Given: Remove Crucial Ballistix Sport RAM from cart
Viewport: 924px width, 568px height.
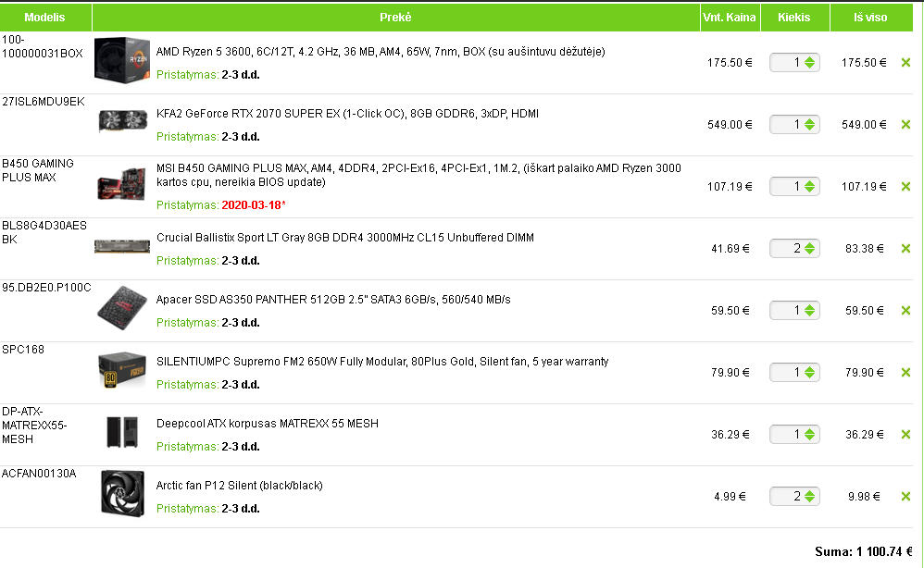Looking at the screenshot, I should click(905, 249).
